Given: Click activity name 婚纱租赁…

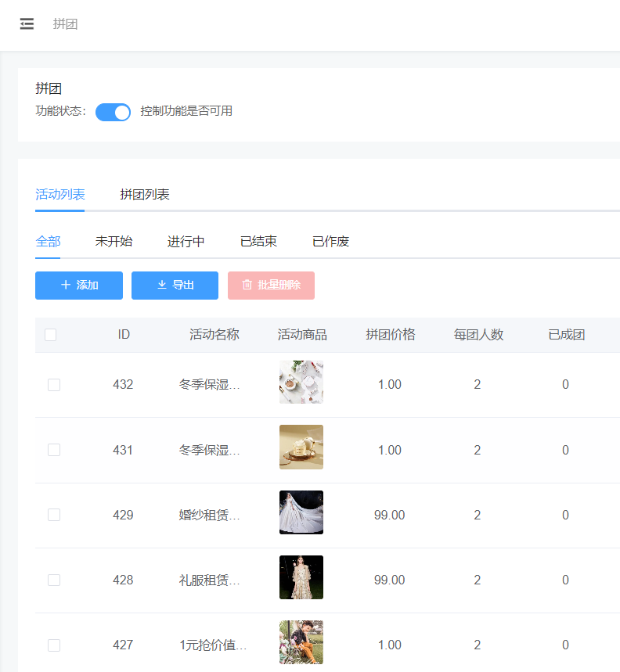Looking at the screenshot, I should click(x=209, y=515).
